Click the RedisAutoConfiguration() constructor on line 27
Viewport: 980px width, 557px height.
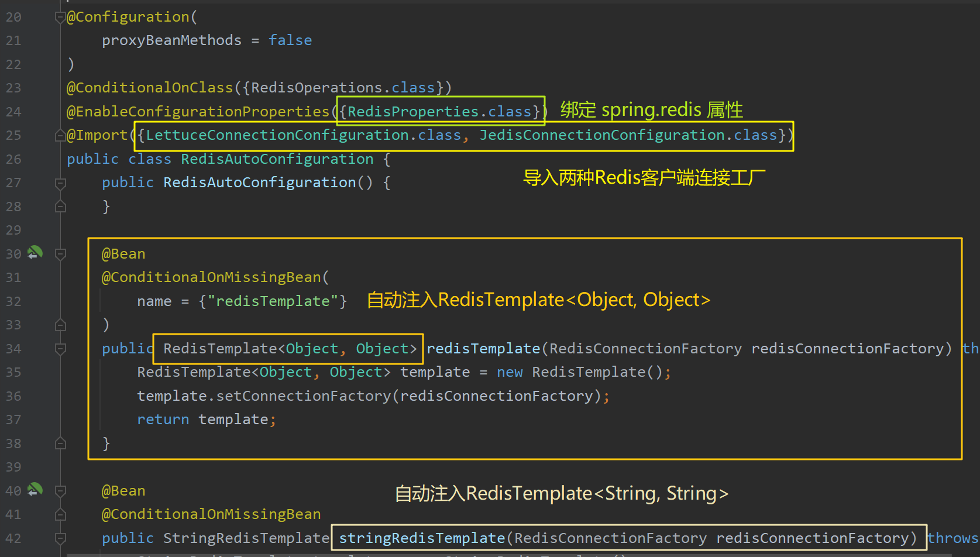(x=268, y=183)
